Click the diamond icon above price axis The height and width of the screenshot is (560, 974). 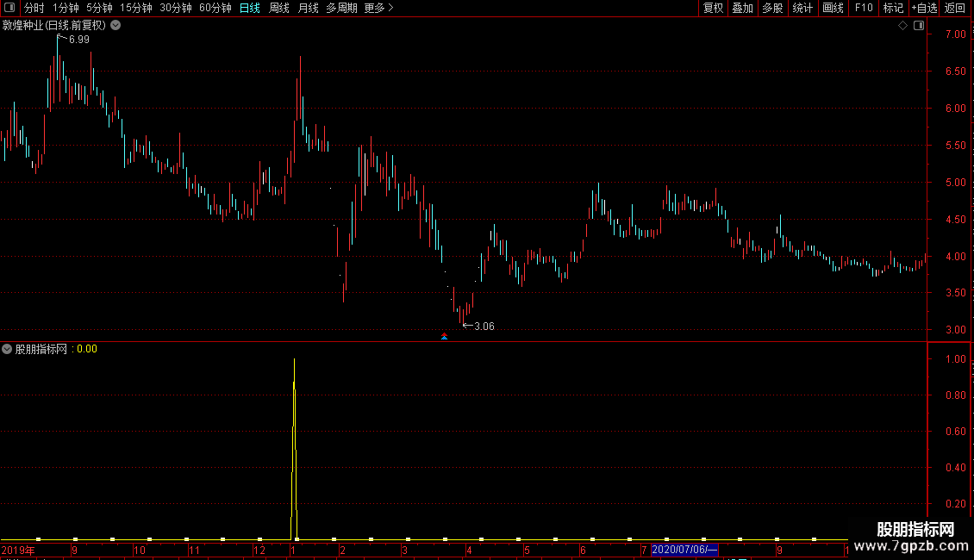(902, 26)
